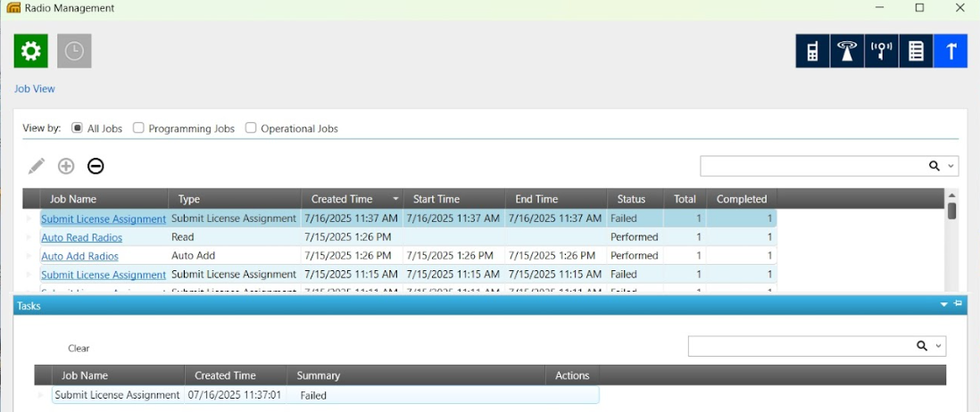
Task: Click the Radio Management app title icon
Action: [x=12, y=8]
